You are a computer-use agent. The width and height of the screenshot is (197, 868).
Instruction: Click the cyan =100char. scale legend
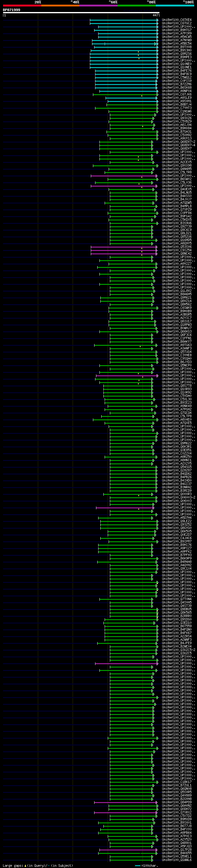click(146, 865)
